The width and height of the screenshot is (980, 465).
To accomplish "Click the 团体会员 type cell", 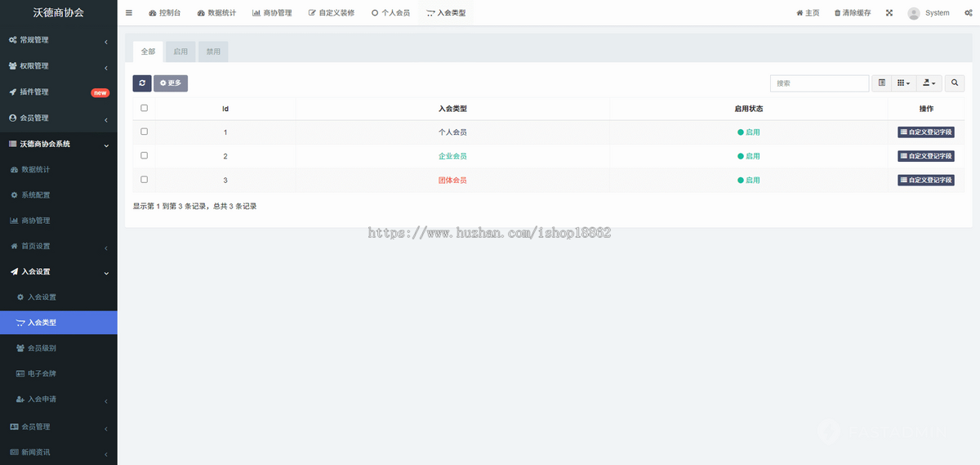I will (x=452, y=180).
